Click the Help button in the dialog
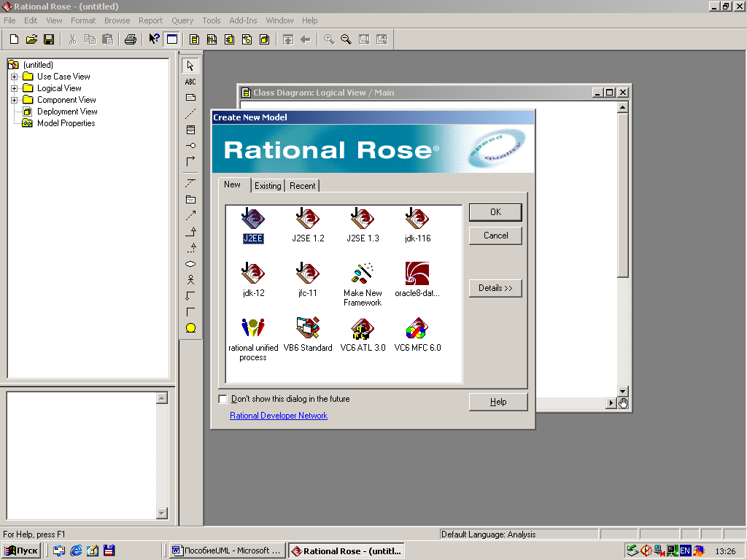 pyautogui.click(x=498, y=402)
